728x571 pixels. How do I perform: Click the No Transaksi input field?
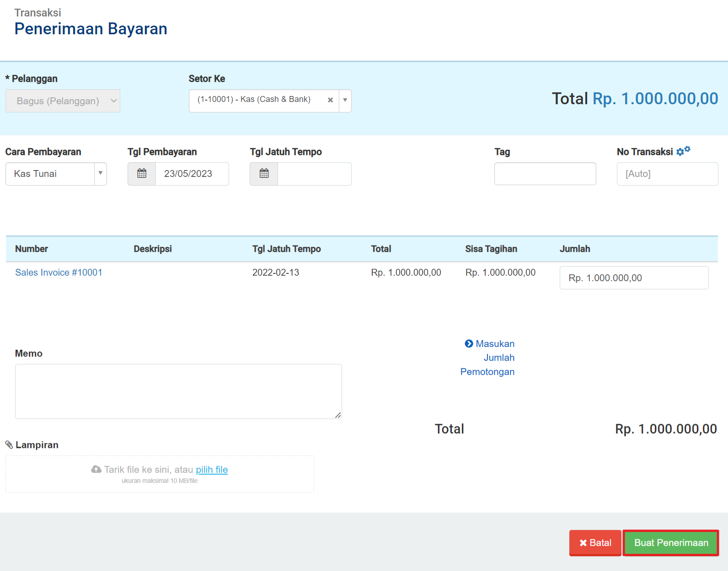[x=667, y=174]
